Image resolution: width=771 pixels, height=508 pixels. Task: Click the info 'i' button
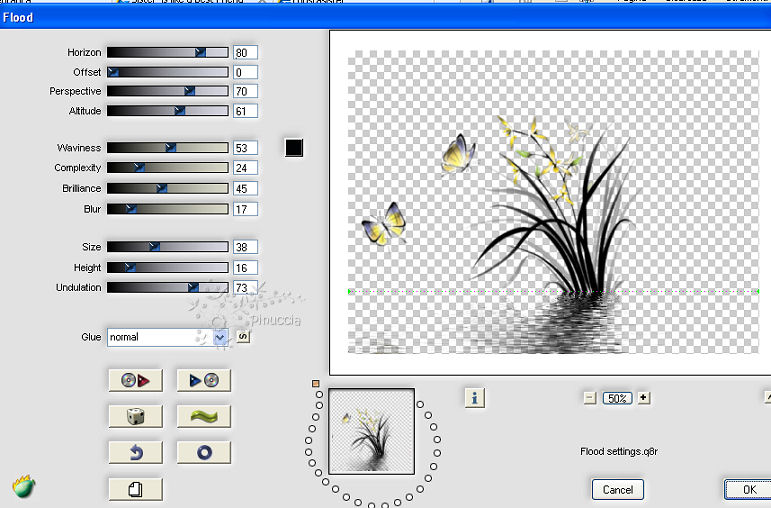click(x=474, y=397)
